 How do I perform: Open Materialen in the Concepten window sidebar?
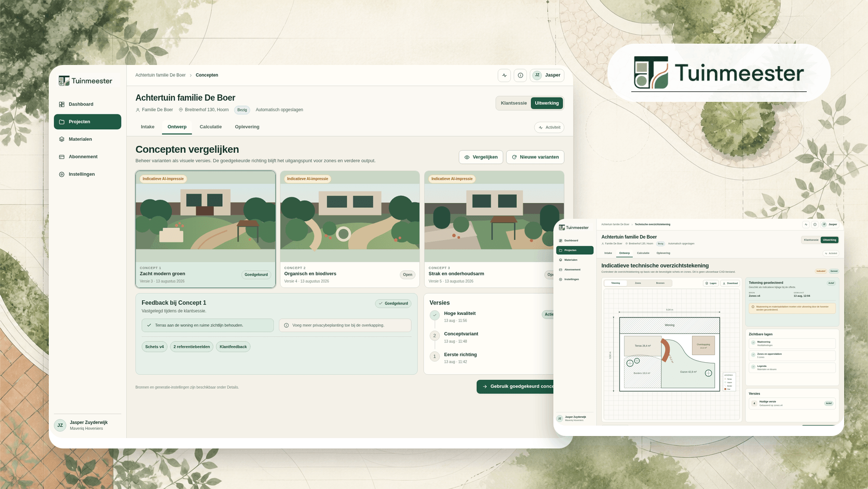coord(87,139)
